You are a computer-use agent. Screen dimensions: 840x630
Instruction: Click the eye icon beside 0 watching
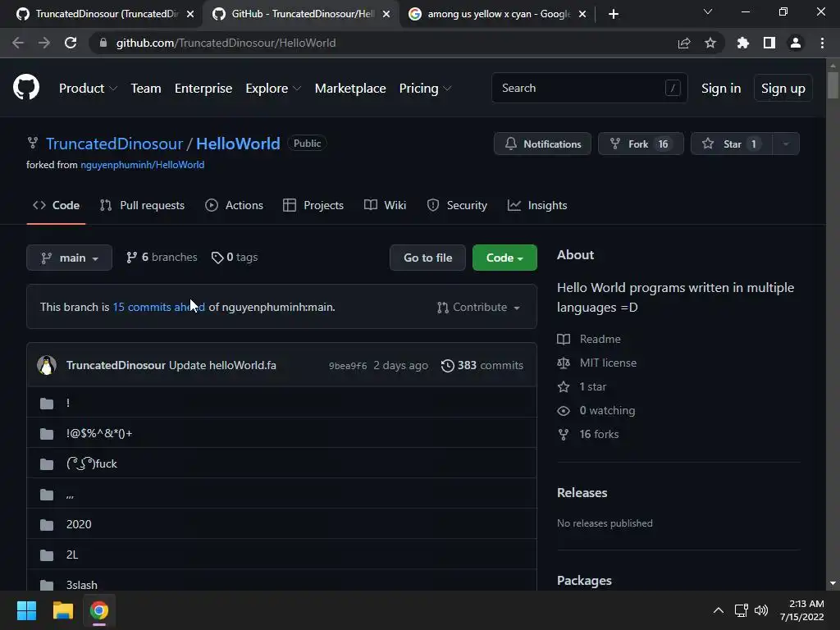pos(564,411)
